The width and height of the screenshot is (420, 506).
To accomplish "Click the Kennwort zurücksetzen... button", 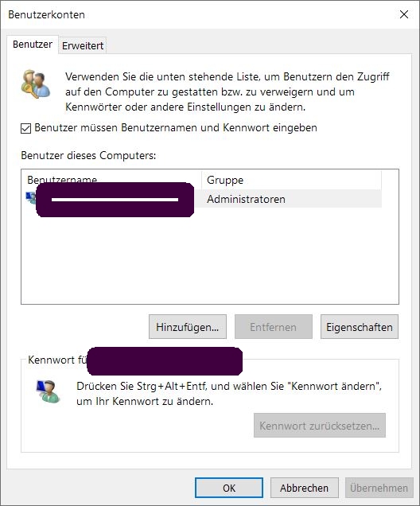I will pyautogui.click(x=319, y=426).
